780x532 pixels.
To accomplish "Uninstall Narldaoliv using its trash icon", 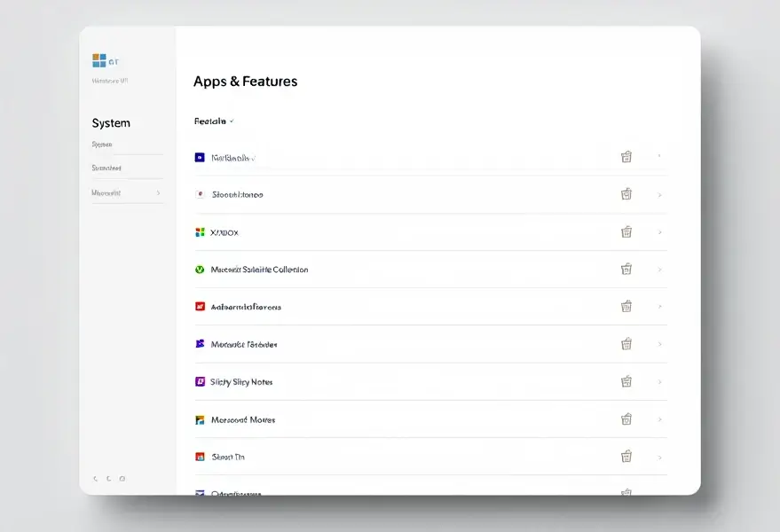I will coord(626,157).
